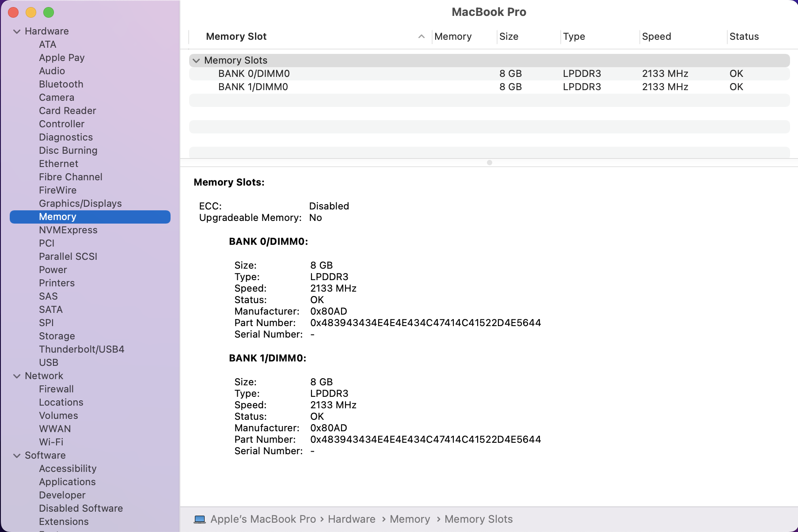
Task: Open Firewall under Network
Action: pyautogui.click(x=57, y=389)
